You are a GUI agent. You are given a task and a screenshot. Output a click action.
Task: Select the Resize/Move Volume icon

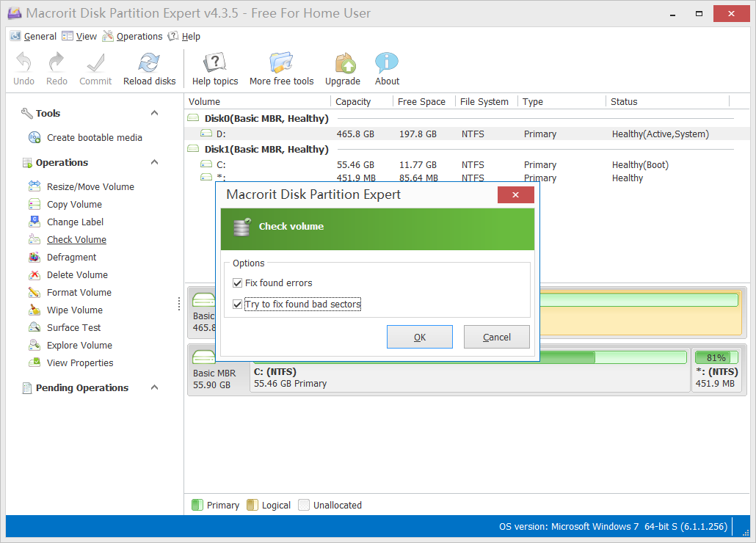(x=34, y=186)
